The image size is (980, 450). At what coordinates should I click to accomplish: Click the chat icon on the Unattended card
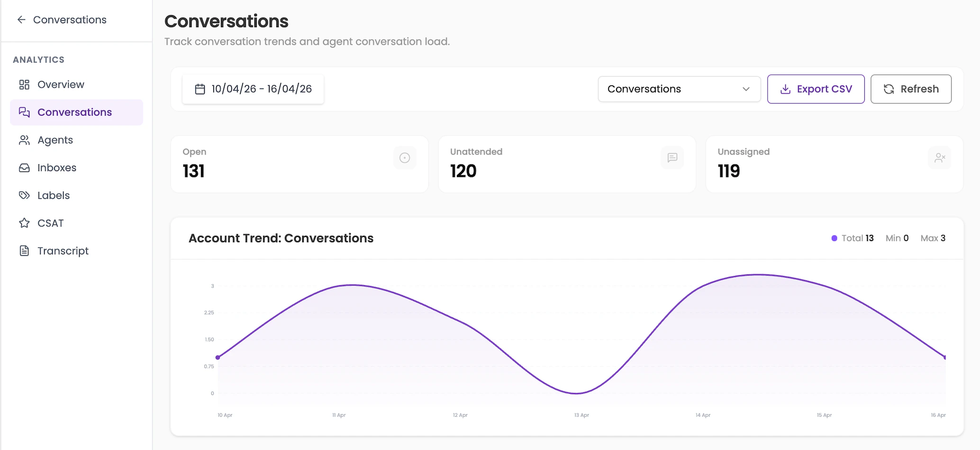tap(672, 157)
